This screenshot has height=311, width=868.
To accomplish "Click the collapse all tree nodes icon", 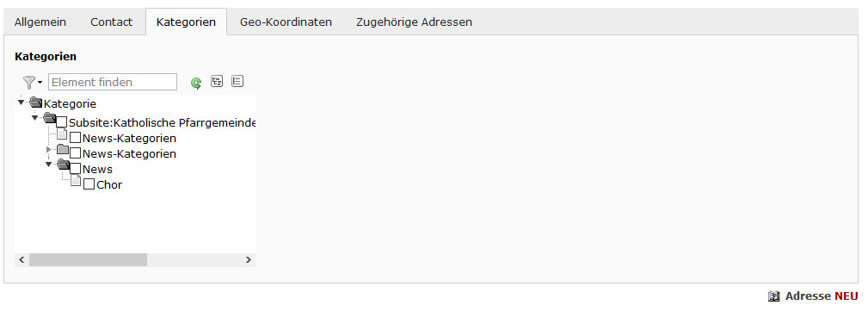I will [x=237, y=82].
